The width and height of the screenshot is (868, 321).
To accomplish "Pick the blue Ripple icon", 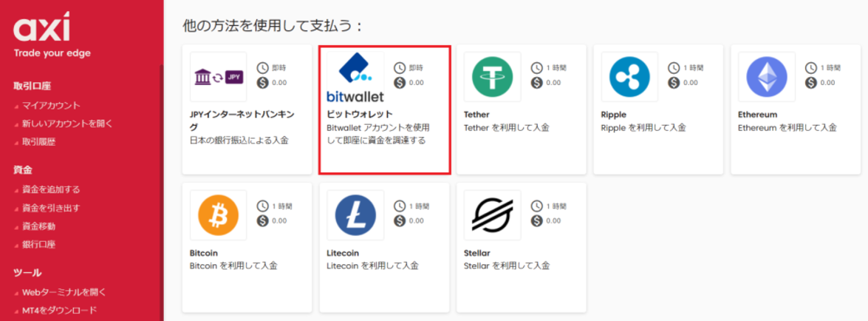I will click(629, 77).
